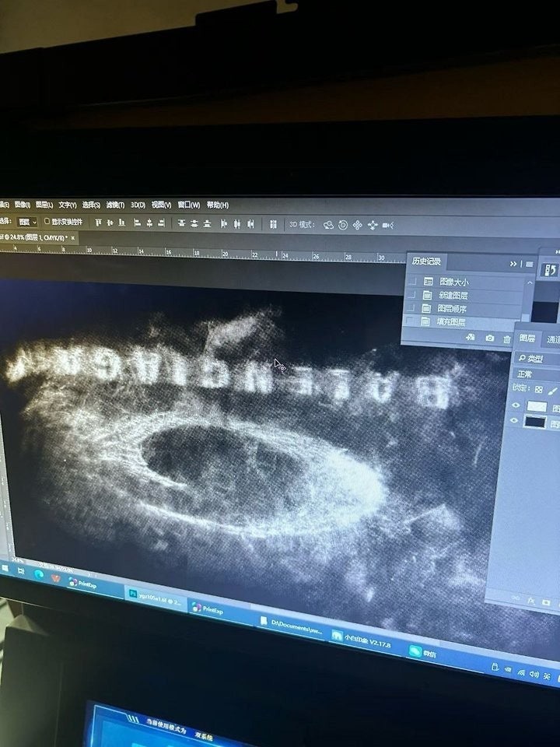Collapse the History panel with double arrows
Screen dimensions: 560x747
[513, 264]
